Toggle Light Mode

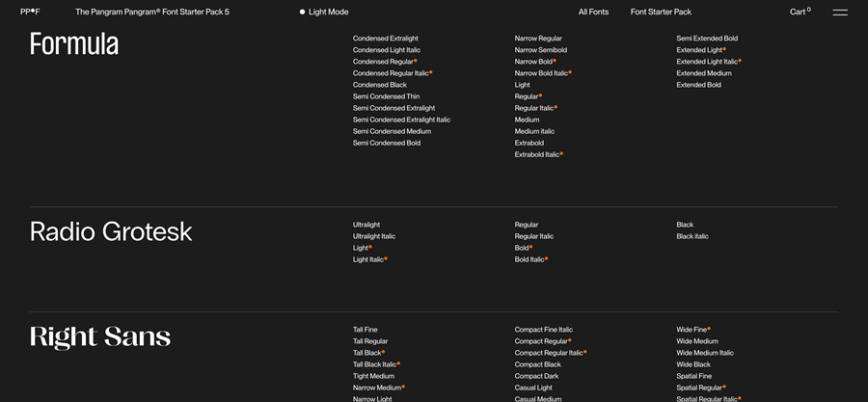click(x=324, y=12)
